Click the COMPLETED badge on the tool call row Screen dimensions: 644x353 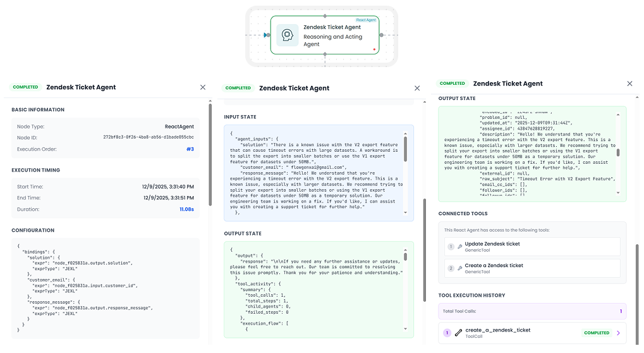[x=596, y=333]
